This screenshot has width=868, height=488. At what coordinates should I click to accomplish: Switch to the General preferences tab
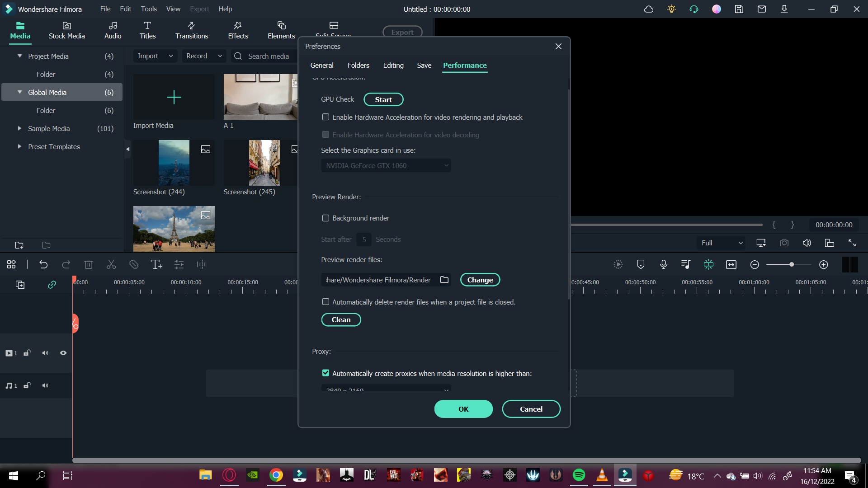(322, 65)
